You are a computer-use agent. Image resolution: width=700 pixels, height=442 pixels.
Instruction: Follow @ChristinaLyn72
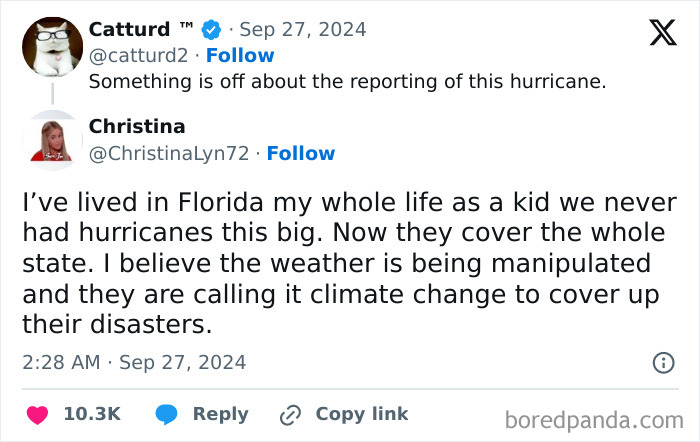click(x=301, y=153)
